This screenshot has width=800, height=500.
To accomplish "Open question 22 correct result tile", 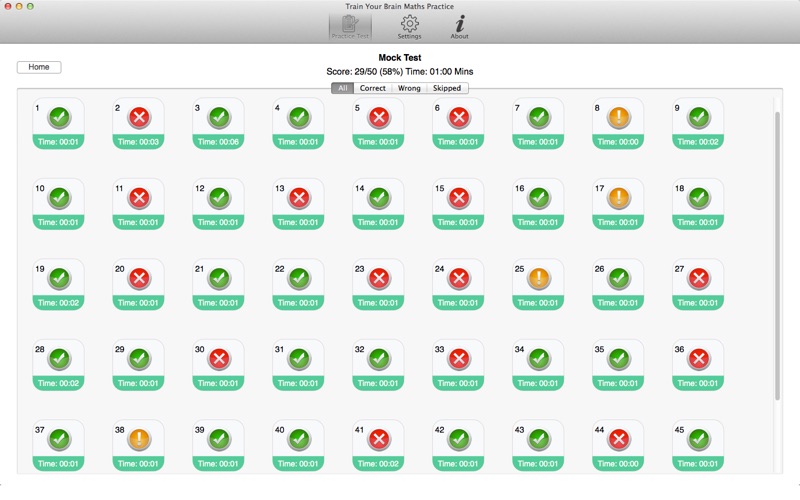I will point(298,285).
